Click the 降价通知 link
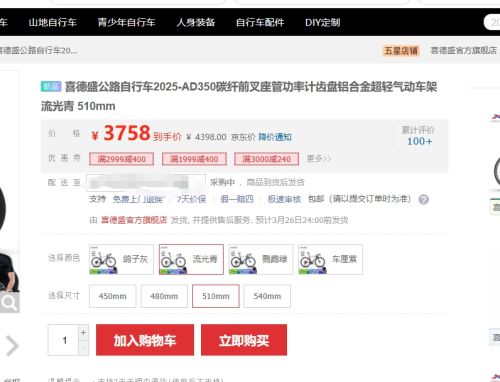 point(275,137)
